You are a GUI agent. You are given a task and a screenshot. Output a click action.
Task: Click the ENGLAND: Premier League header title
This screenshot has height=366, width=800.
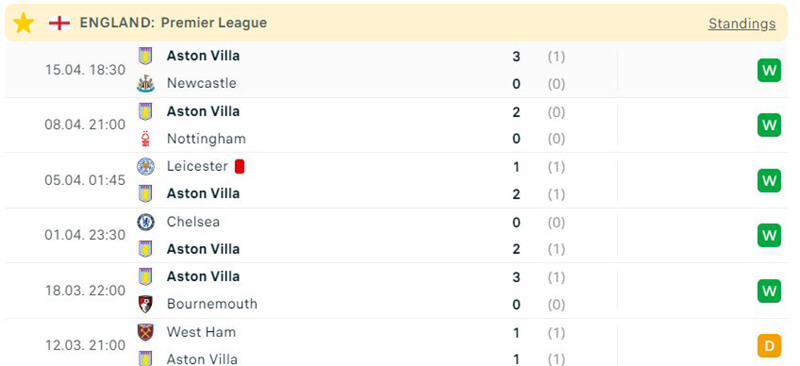coord(173,23)
